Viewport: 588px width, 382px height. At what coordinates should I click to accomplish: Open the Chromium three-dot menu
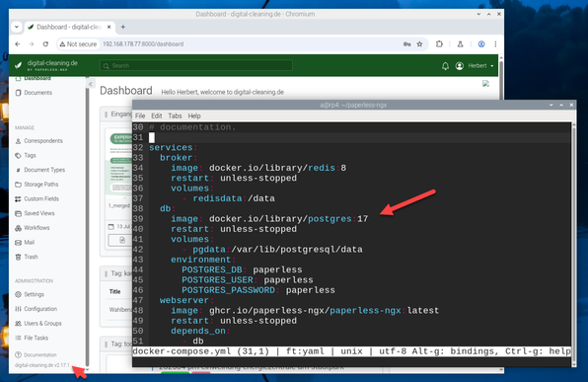495,44
